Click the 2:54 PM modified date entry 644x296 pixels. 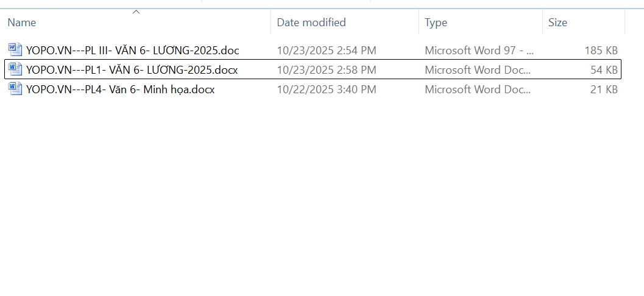coord(326,50)
